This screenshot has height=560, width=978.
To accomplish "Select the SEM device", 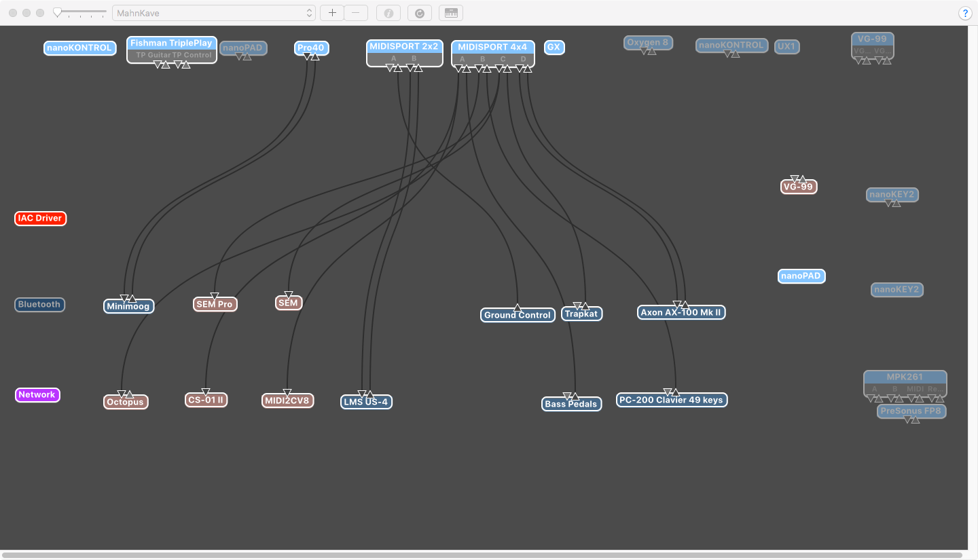I will pos(289,303).
